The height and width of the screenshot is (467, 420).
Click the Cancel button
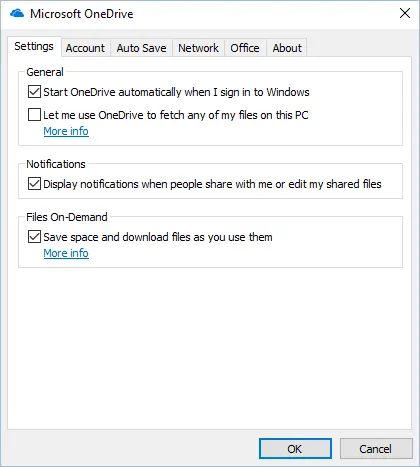[376, 449]
